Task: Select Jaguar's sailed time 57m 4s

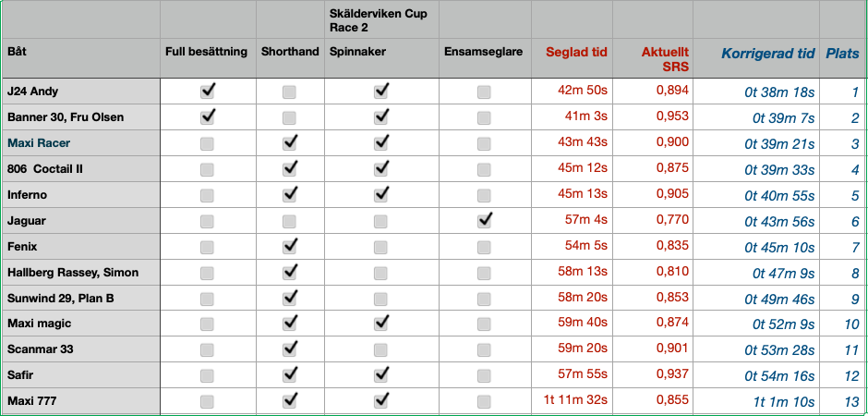Action: click(584, 221)
